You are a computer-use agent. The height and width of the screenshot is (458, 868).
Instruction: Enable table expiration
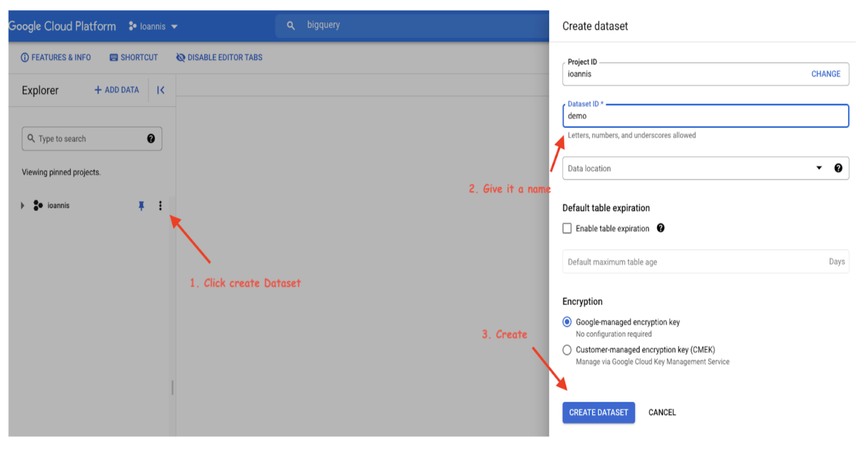pyautogui.click(x=567, y=228)
